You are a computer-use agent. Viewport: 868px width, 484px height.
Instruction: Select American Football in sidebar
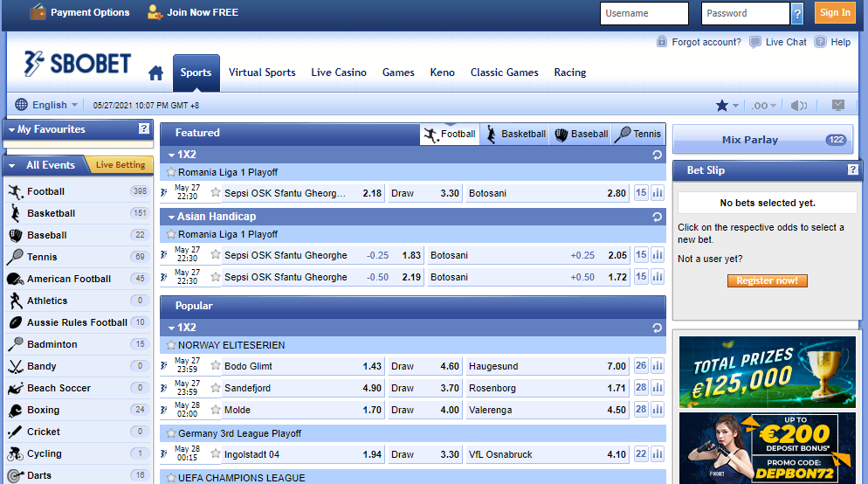click(78, 279)
